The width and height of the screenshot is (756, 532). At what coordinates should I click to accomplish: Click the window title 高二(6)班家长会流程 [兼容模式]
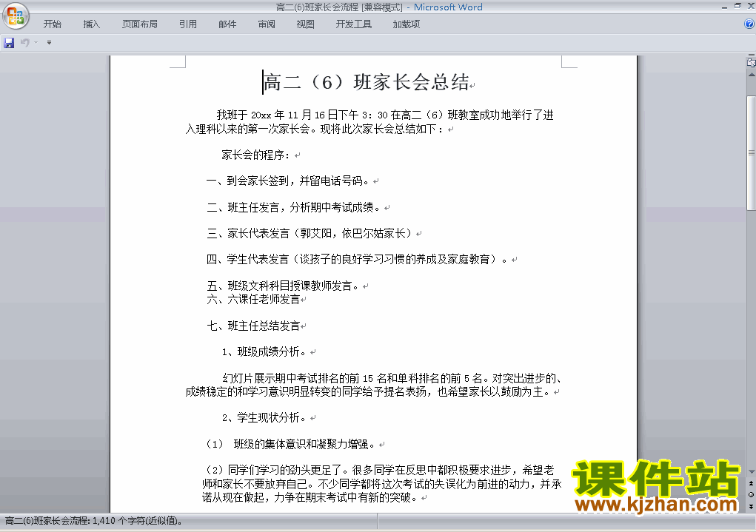coord(339,7)
